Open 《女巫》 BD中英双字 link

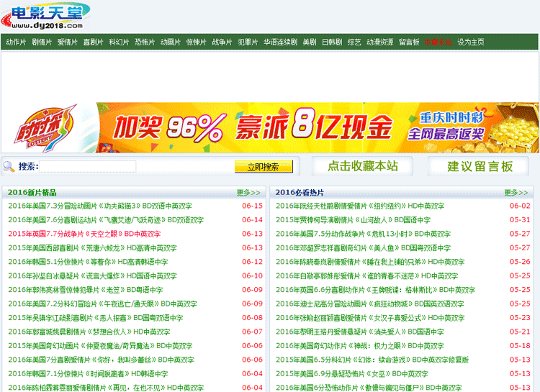(351, 374)
